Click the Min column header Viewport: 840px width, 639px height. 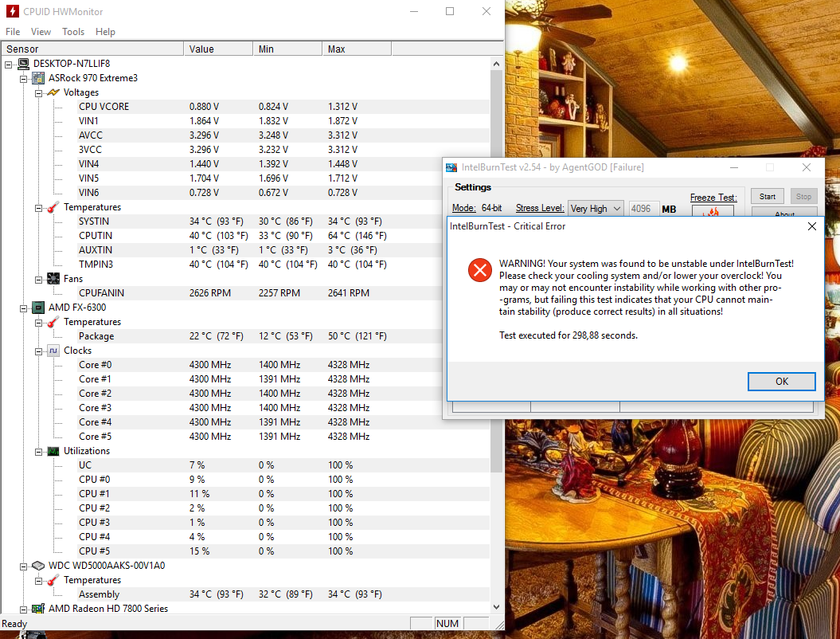287,49
